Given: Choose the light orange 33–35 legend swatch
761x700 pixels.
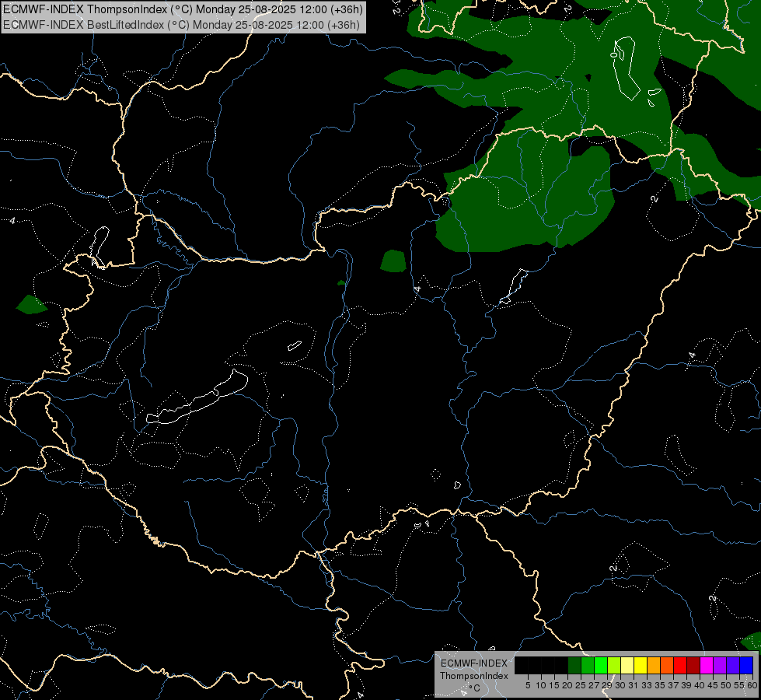Looking at the screenshot, I should coord(654,665).
